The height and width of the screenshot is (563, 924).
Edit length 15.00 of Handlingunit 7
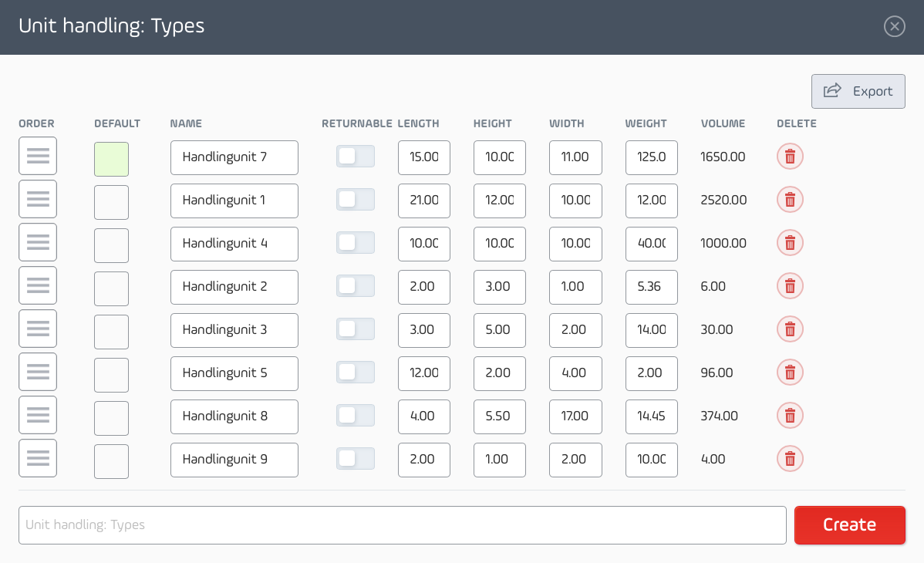[x=424, y=157]
